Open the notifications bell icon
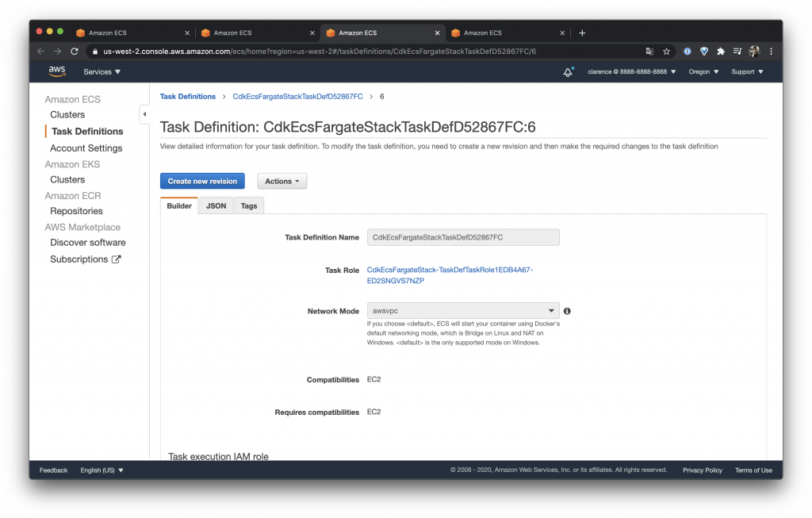The width and height of the screenshot is (812, 518). [x=568, y=72]
